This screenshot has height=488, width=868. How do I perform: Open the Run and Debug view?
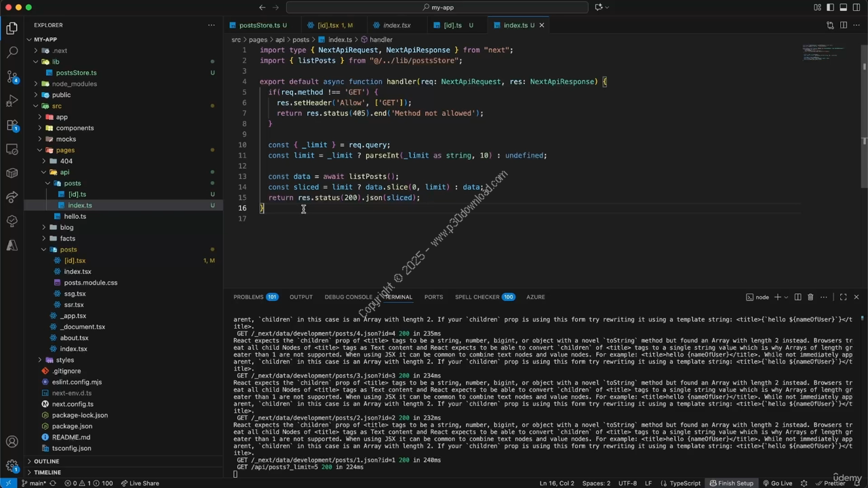coord(12,101)
